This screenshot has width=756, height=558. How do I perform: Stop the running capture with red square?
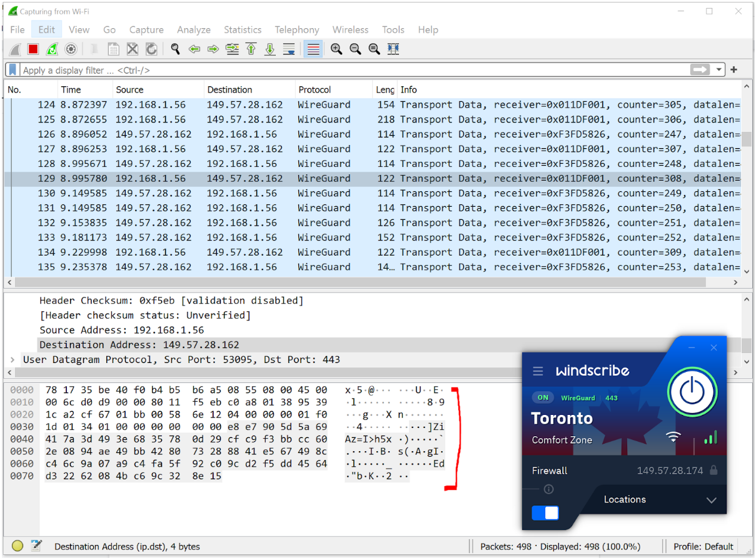click(33, 49)
